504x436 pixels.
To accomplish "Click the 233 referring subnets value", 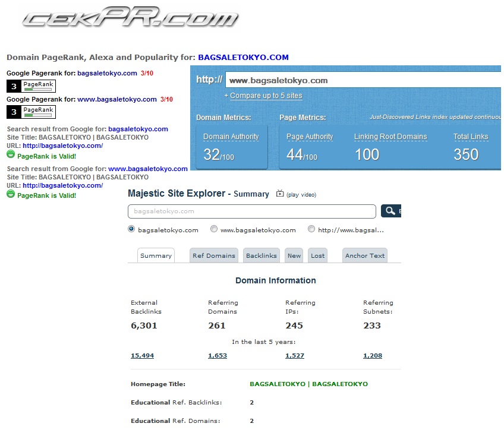I will (372, 326).
